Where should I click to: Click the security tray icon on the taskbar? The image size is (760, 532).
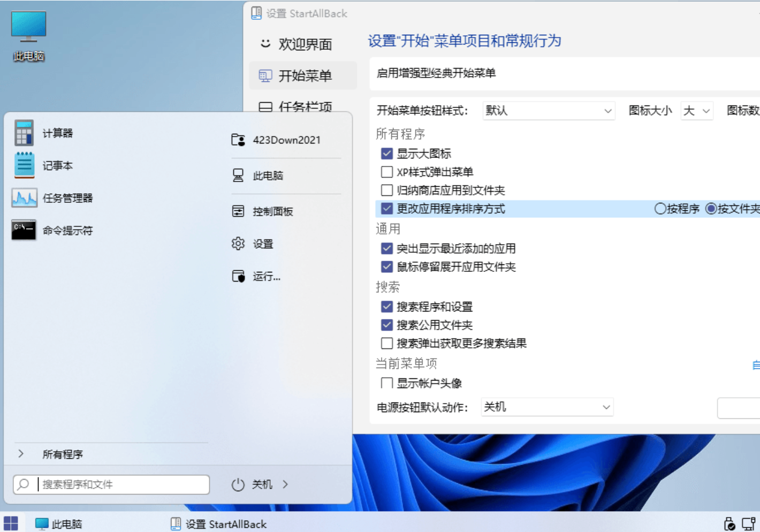(729, 524)
